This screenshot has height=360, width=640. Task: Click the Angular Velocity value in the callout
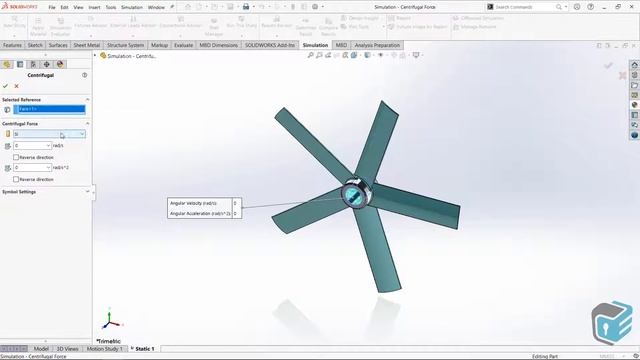coord(236,203)
